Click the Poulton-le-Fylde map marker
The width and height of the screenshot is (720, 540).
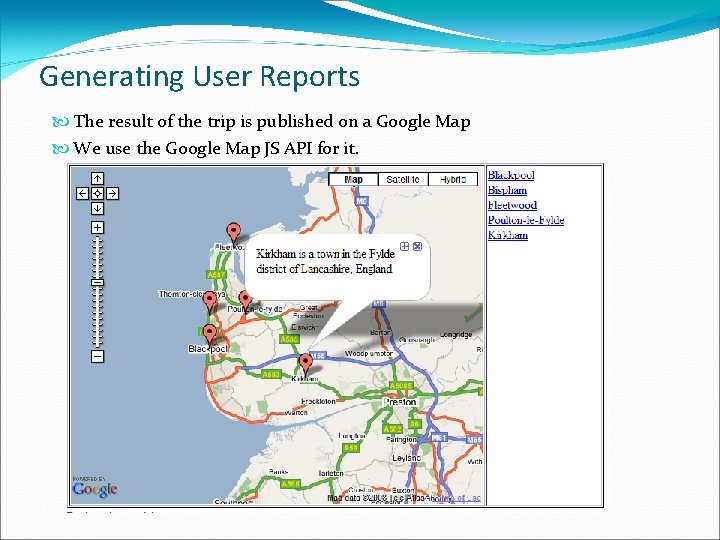(x=246, y=301)
